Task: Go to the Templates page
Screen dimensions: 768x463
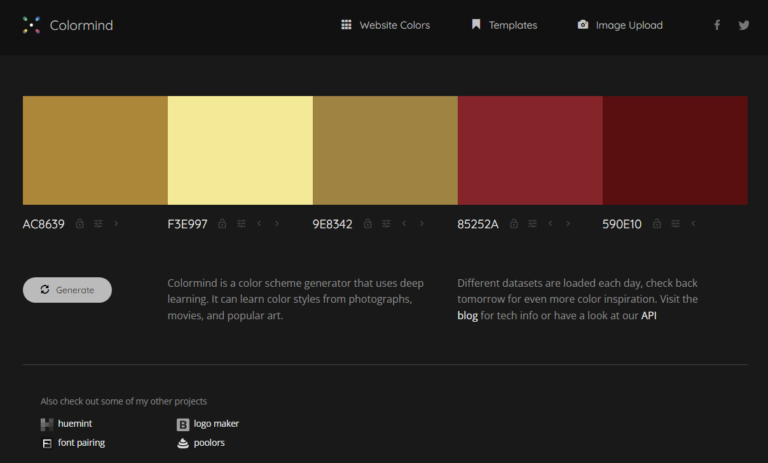Action: tap(504, 25)
